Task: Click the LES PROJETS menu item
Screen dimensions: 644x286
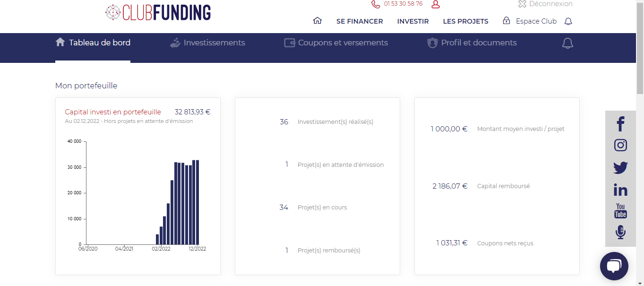Action: [x=465, y=21]
